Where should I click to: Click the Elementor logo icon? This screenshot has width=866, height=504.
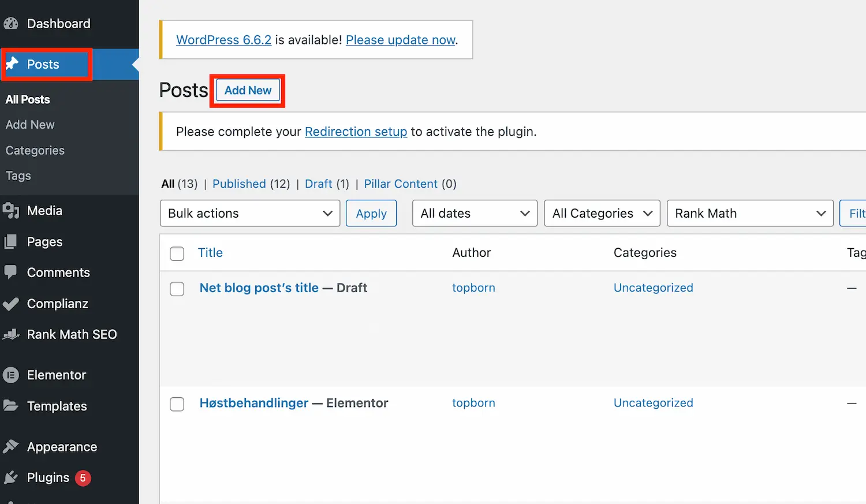click(11, 375)
